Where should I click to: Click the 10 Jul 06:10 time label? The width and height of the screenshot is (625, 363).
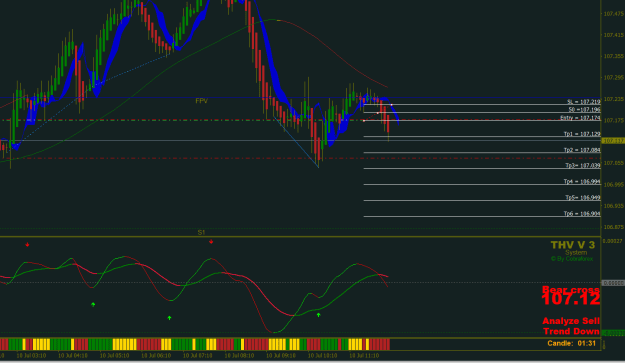(156, 355)
